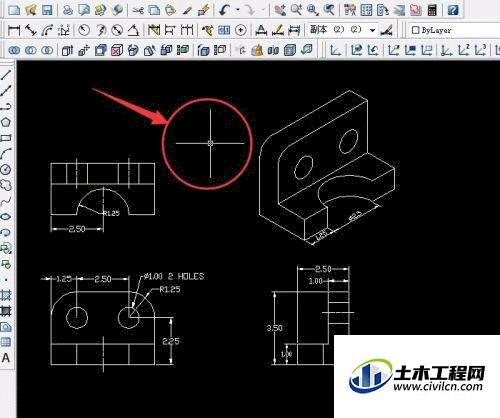This screenshot has width=500, height=418.
Task: Click the World UCS globe icon
Action: [x=356, y=50]
